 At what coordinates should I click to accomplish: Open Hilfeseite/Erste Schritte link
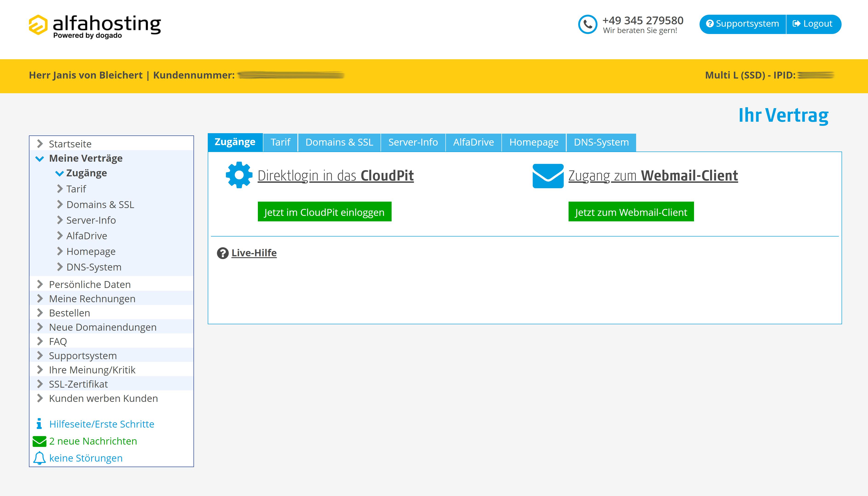102,424
